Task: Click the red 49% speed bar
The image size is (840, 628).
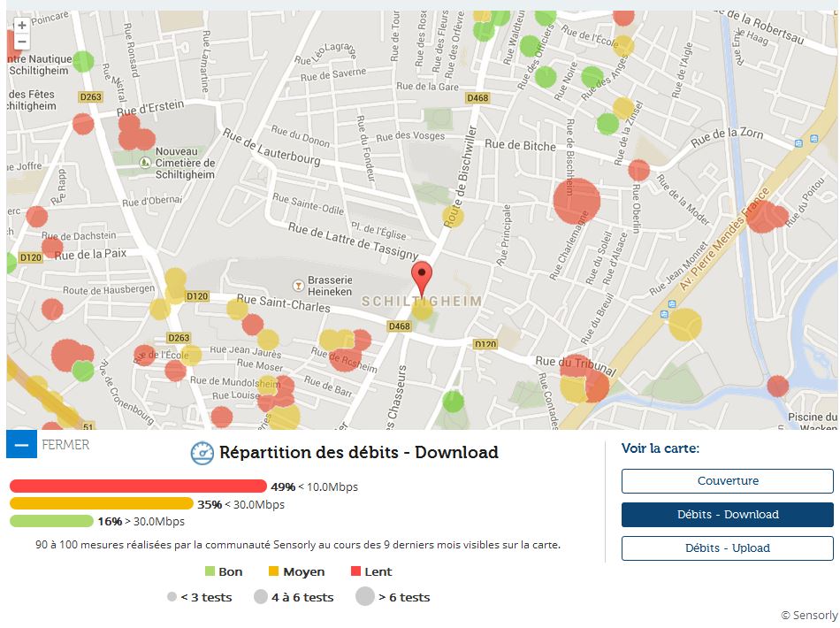Action: coord(138,486)
